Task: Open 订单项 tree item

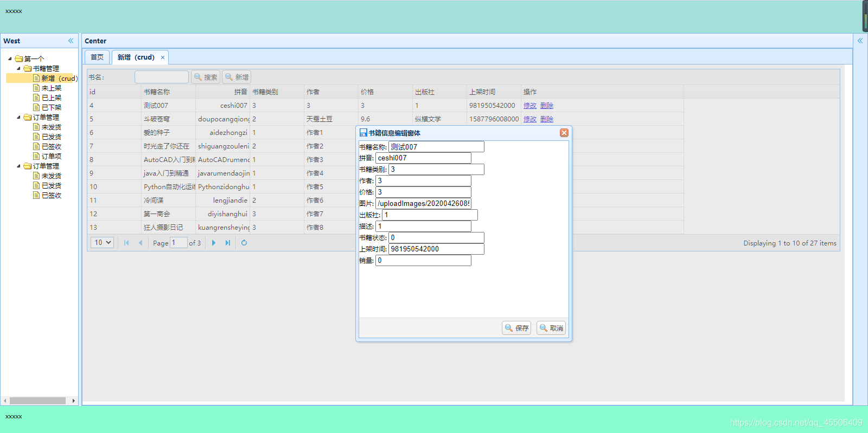Action: point(52,156)
